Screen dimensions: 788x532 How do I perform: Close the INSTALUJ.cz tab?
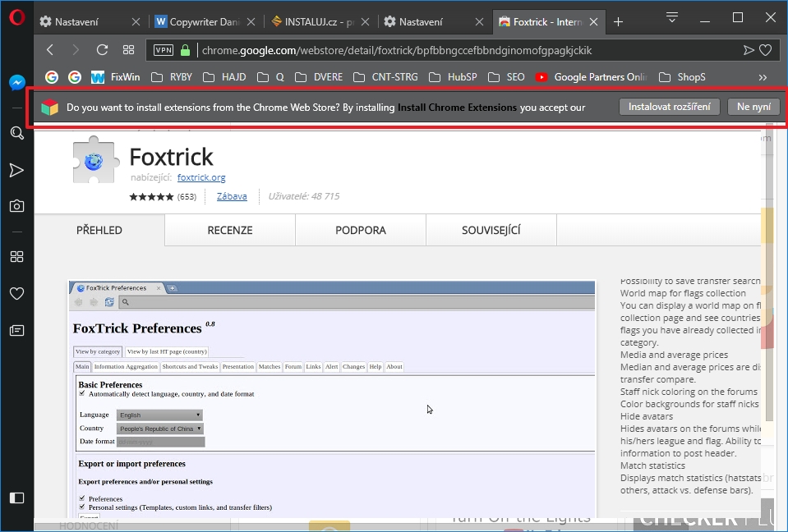click(x=366, y=21)
